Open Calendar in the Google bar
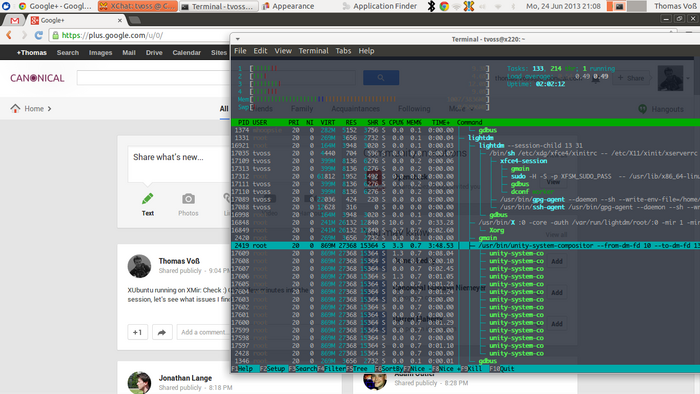700x394 pixels. tap(187, 53)
